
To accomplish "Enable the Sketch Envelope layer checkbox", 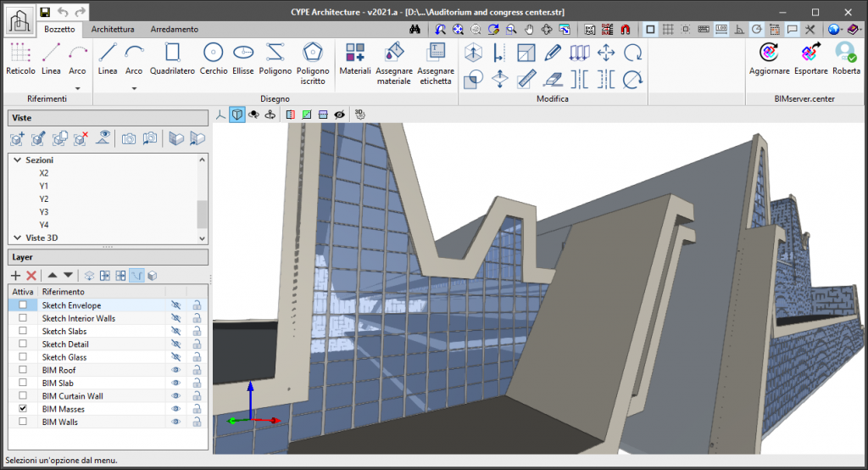I will (x=23, y=305).
